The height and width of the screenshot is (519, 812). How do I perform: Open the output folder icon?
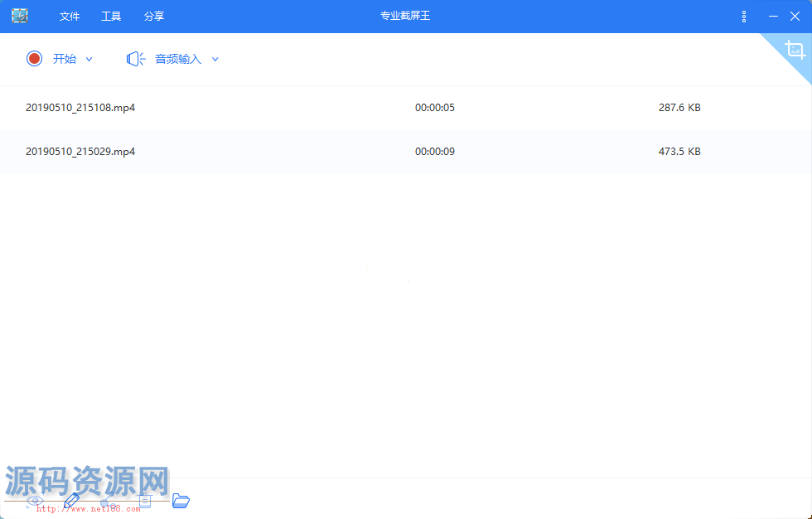[181, 500]
